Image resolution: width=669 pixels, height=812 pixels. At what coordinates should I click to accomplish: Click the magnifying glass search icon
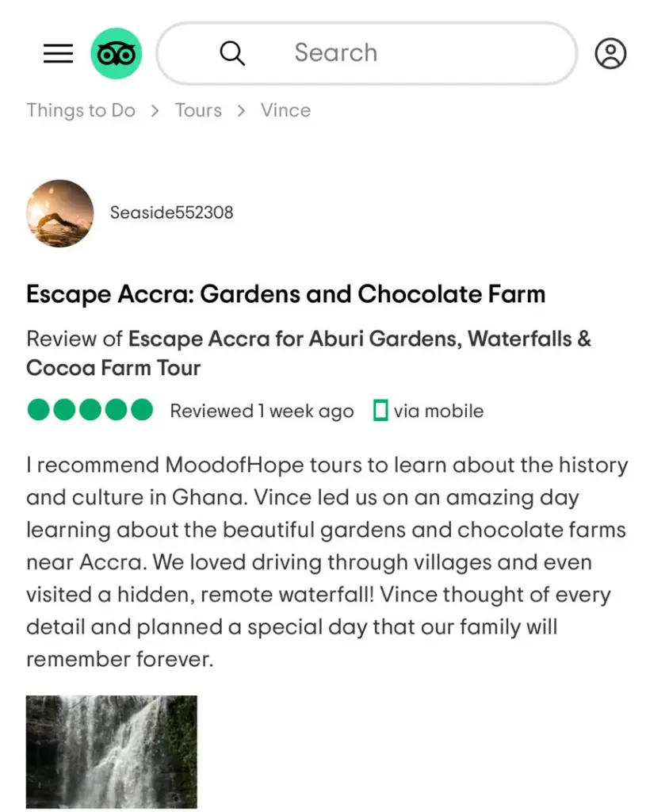click(x=232, y=53)
